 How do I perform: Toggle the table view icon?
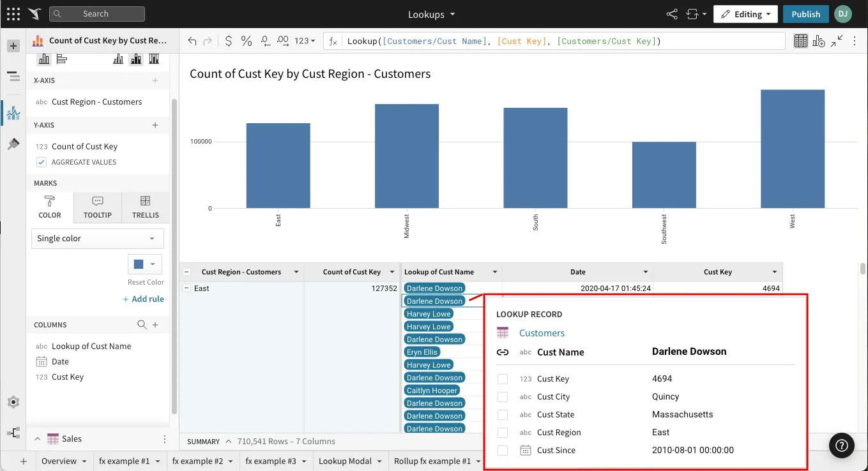pos(801,41)
